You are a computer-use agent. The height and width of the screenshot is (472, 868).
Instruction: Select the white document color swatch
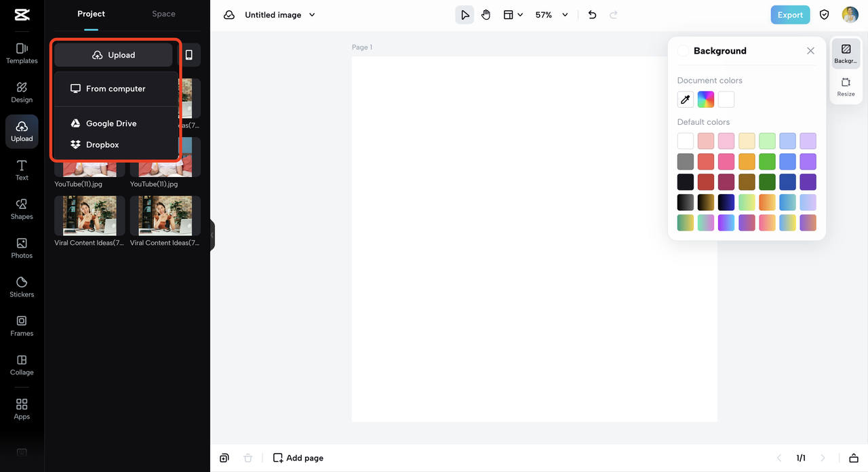726,100
